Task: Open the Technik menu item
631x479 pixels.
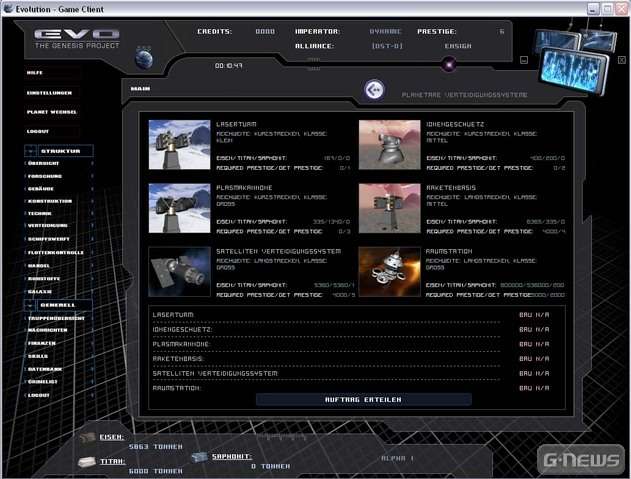Action: pyautogui.click(x=39, y=213)
